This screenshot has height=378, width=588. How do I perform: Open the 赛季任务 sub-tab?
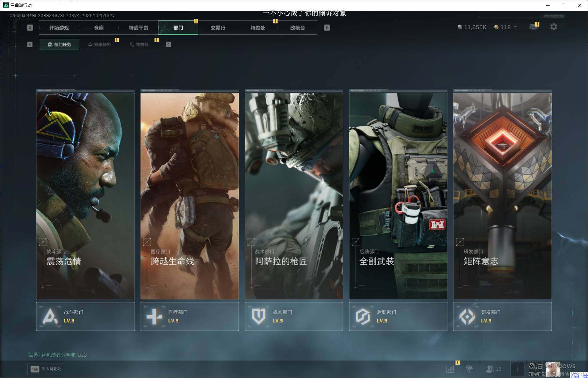coord(99,44)
